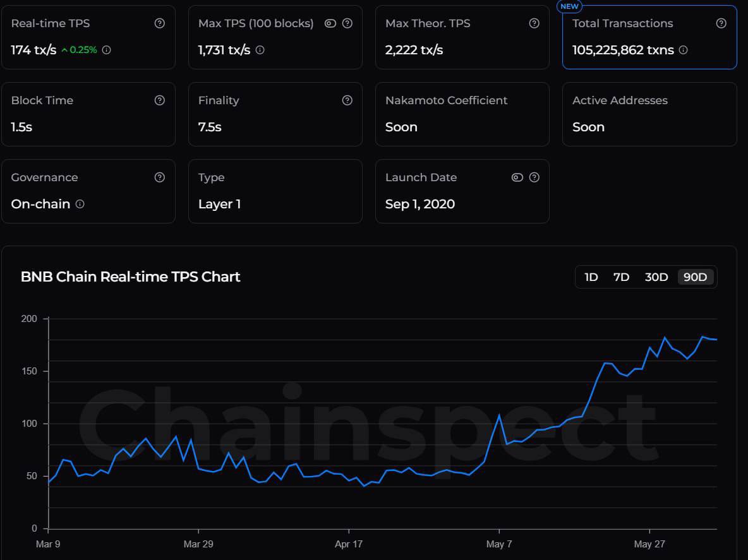Click the Governance label
This screenshot has width=748, height=560.
tap(44, 177)
